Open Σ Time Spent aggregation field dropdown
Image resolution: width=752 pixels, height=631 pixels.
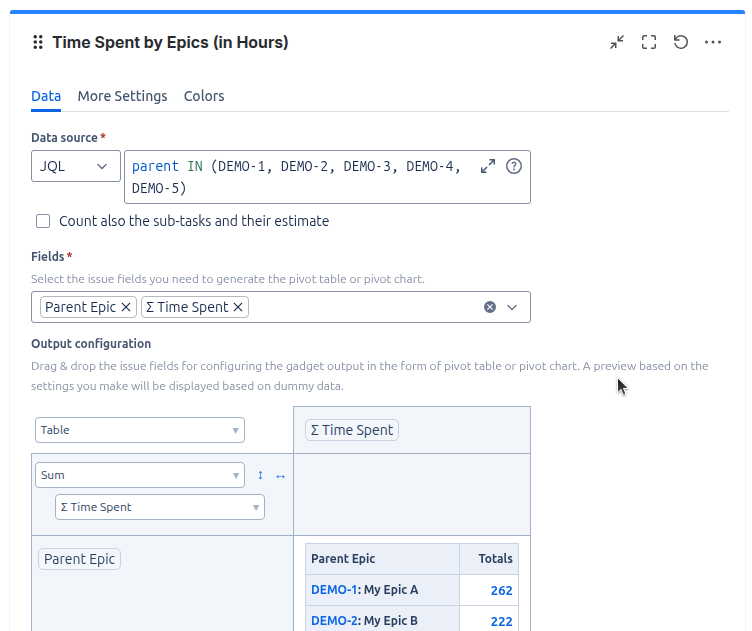point(160,507)
